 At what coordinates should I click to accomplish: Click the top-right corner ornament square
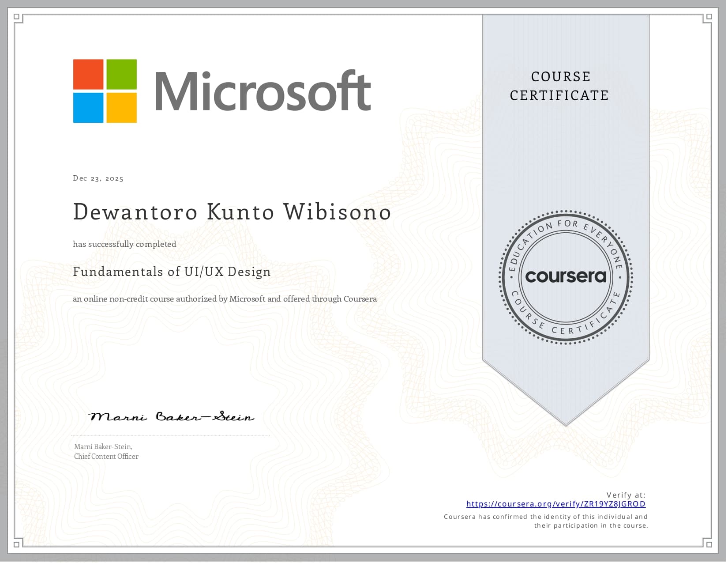[709, 17]
